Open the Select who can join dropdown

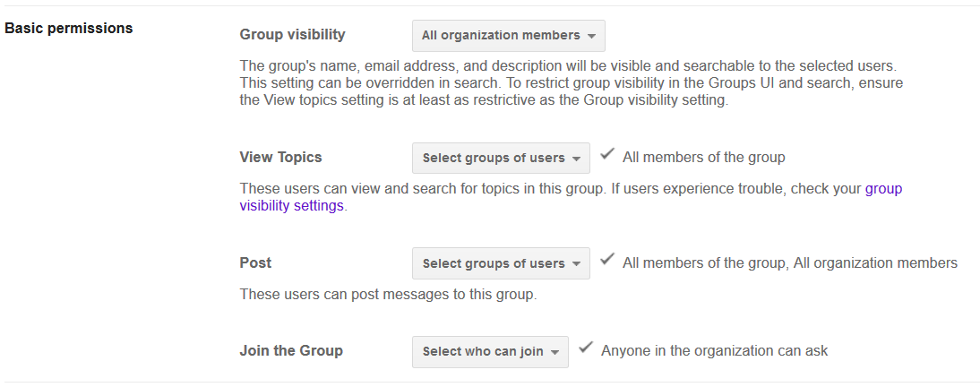(489, 351)
